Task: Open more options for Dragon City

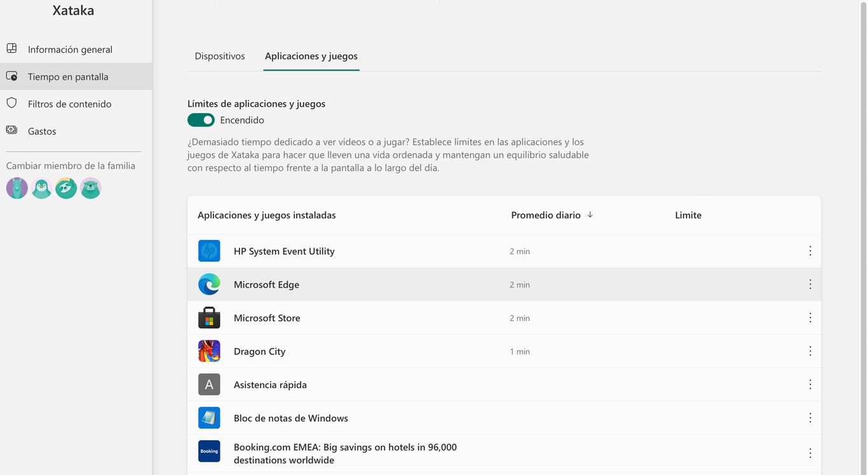Action: coord(810,351)
